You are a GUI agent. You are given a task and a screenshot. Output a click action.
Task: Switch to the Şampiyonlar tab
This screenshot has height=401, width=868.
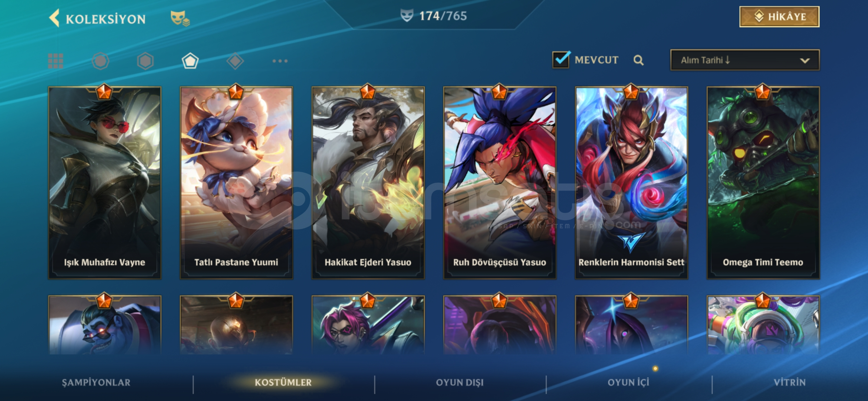(96, 382)
